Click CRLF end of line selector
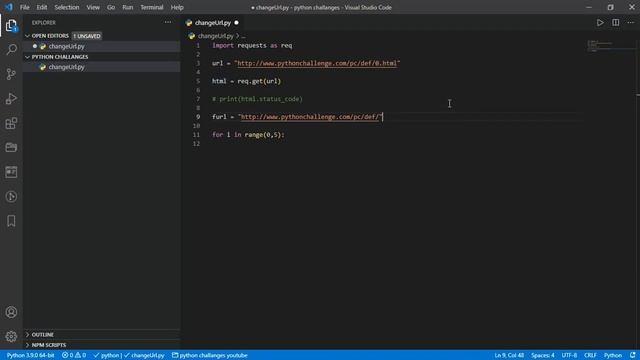The width and height of the screenshot is (640, 360). coord(590,356)
